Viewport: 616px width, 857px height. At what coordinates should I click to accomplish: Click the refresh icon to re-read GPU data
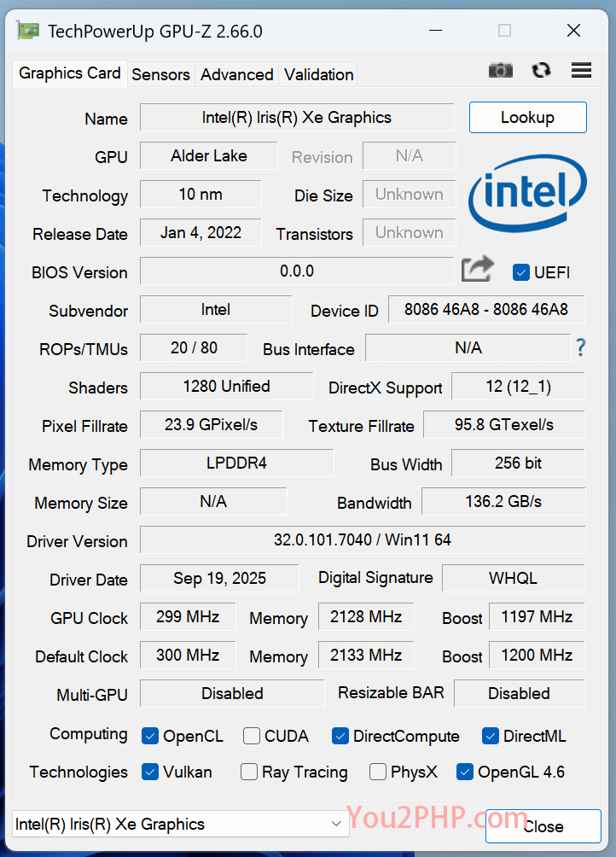click(541, 70)
